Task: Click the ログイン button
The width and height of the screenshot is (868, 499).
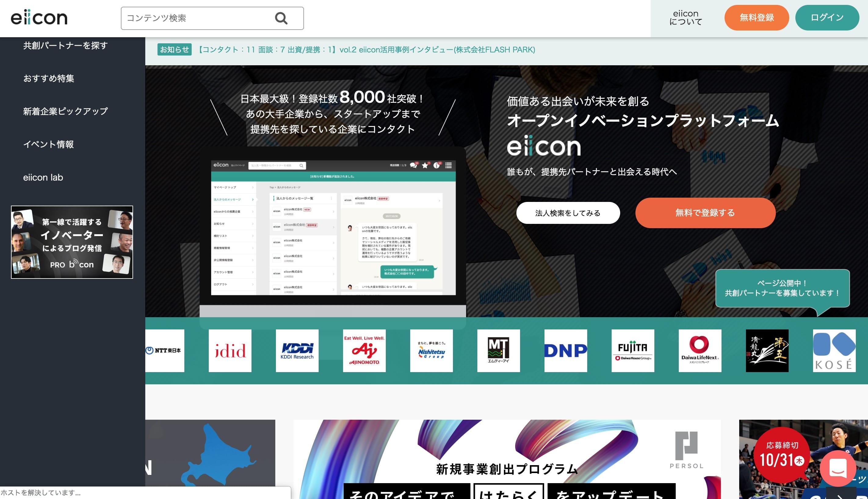Action: click(x=827, y=17)
